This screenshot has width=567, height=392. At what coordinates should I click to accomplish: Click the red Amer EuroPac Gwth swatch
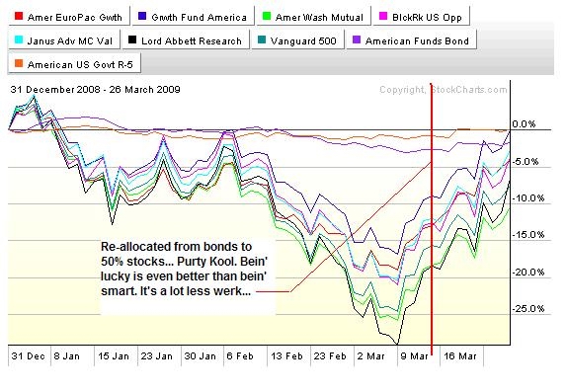point(19,16)
